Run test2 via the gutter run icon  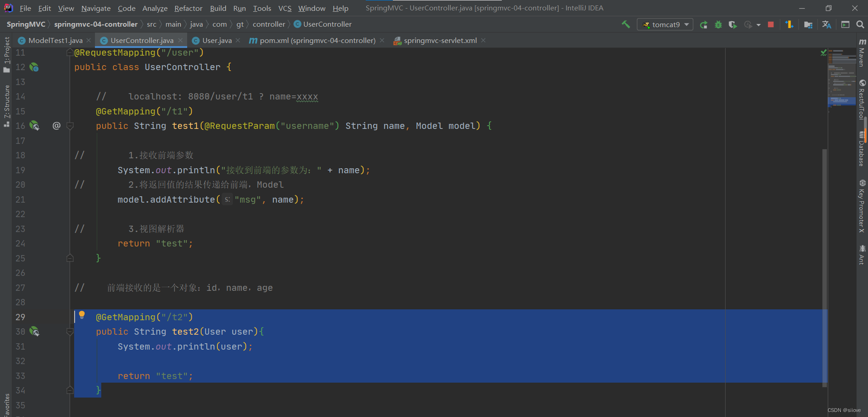click(x=34, y=332)
